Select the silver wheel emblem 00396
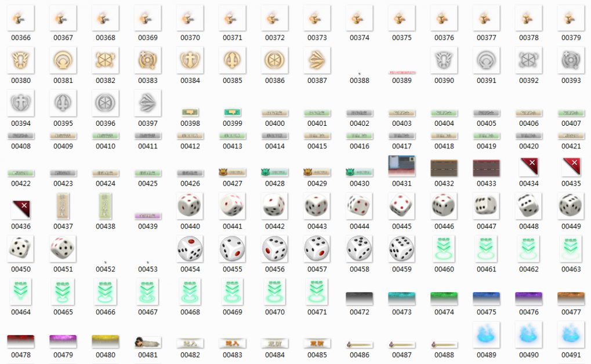Screen dimensions: 591x364 pyautogui.click(x=106, y=103)
